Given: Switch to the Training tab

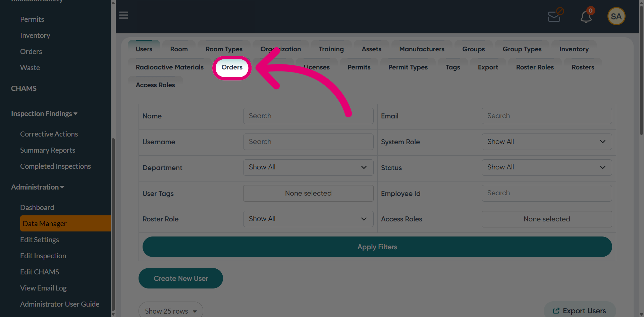Looking at the screenshot, I should tap(331, 49).
